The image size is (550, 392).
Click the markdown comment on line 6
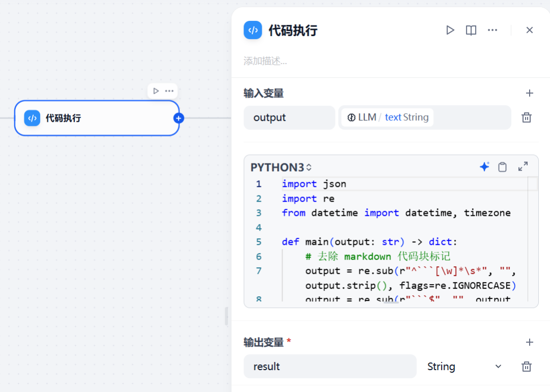coord(378,256)
